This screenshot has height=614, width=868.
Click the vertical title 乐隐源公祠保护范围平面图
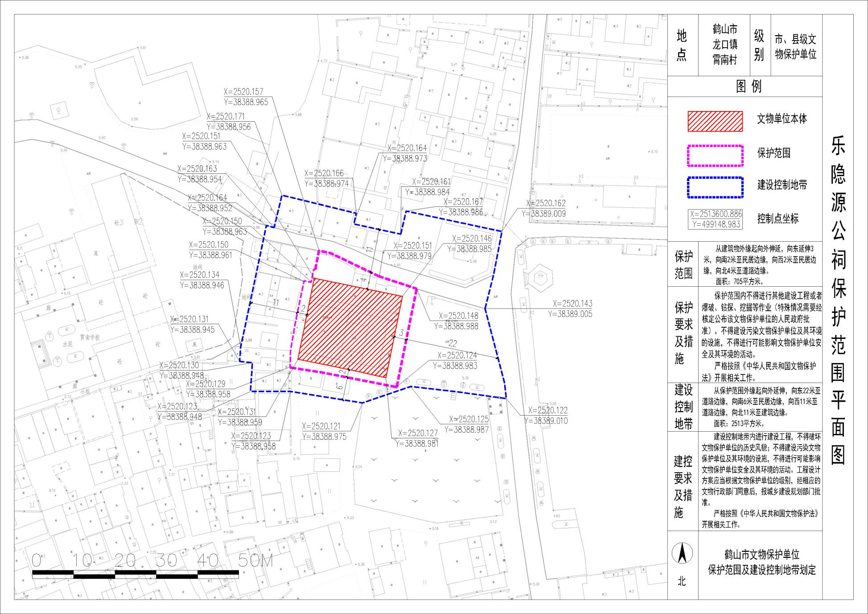(838, 300)
